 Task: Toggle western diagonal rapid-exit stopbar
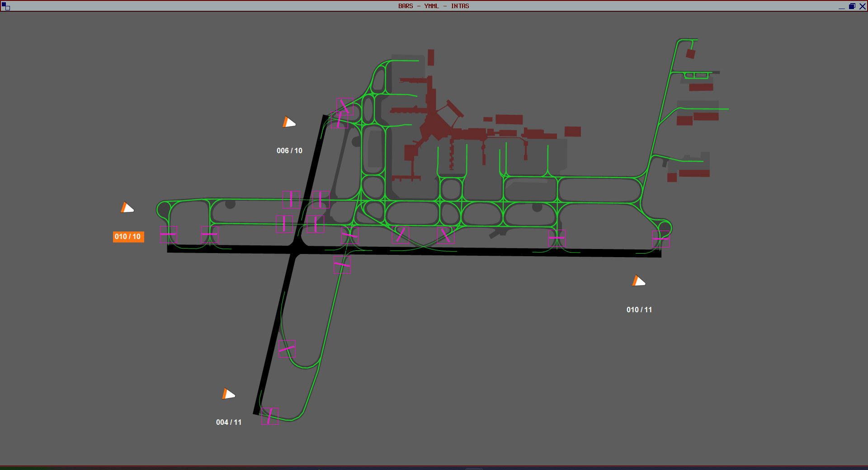click(x=401, y=235)
